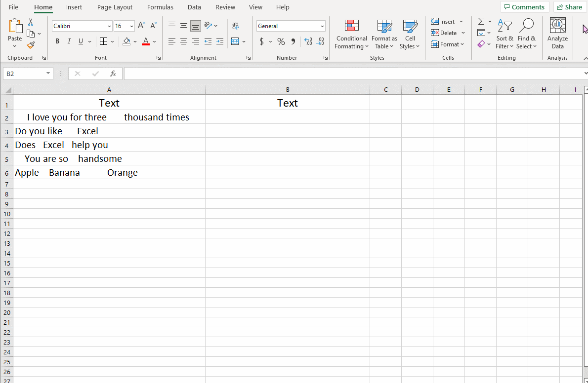Select cell A6 containing Apple Banana Orange
588x383 pixels.
click(109, 172)
